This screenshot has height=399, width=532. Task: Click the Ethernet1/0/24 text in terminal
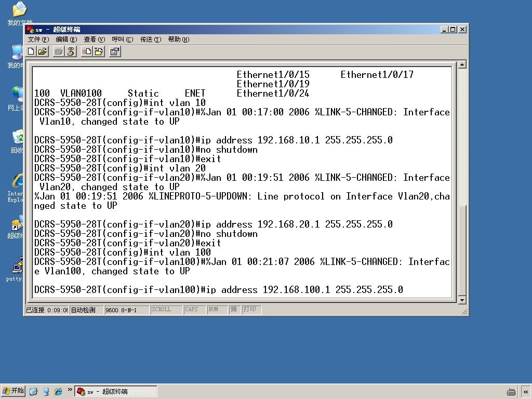(x=273, y=94)
